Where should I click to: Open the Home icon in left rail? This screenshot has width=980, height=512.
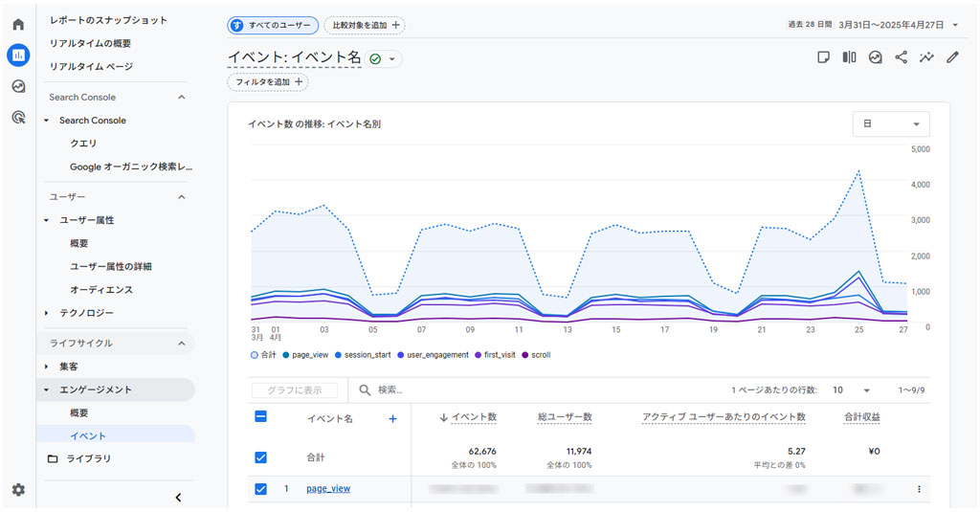[19, 24]
